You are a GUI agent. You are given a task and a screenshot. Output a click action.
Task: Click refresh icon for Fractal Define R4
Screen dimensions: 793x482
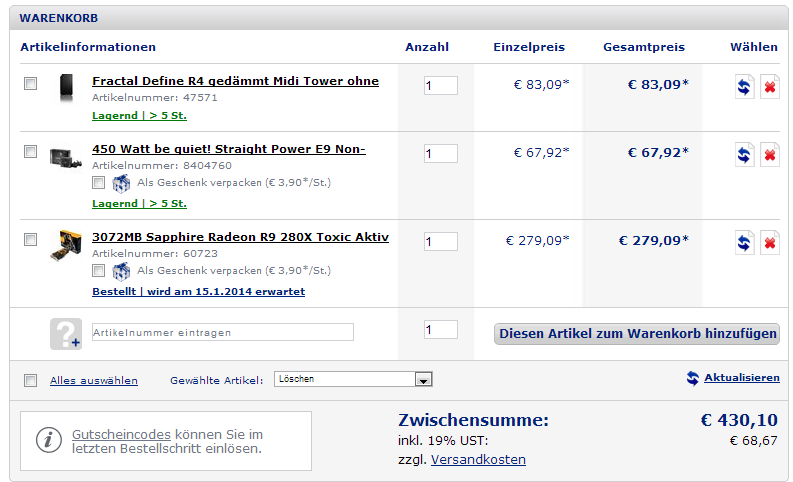coord(745,86)
